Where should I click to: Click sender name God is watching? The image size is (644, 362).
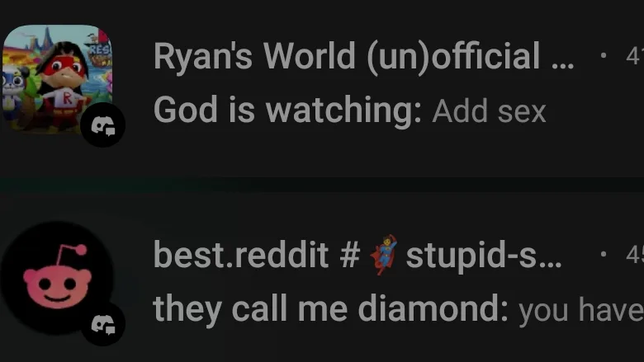click(287, 110)
